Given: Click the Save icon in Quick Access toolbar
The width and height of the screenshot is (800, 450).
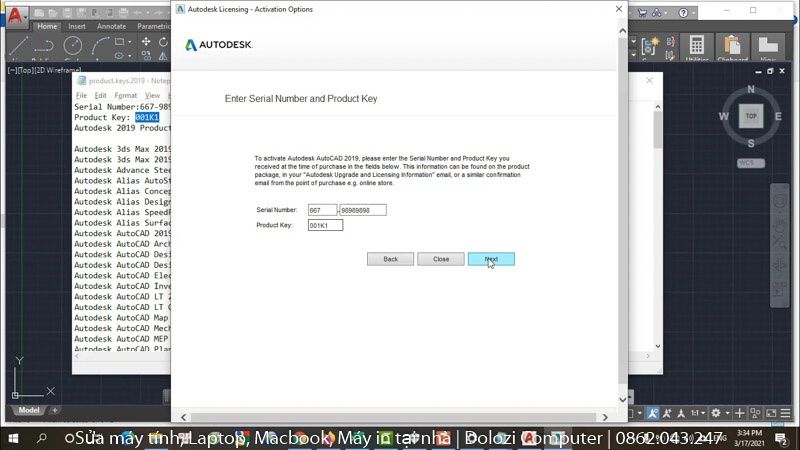Looking at the screenshot, I should [67, 12].
